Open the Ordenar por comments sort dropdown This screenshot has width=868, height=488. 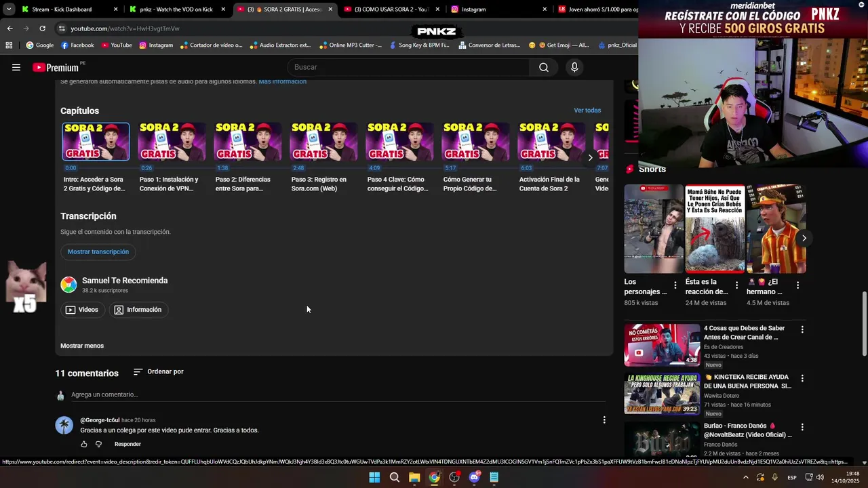(x=159, y=371)
